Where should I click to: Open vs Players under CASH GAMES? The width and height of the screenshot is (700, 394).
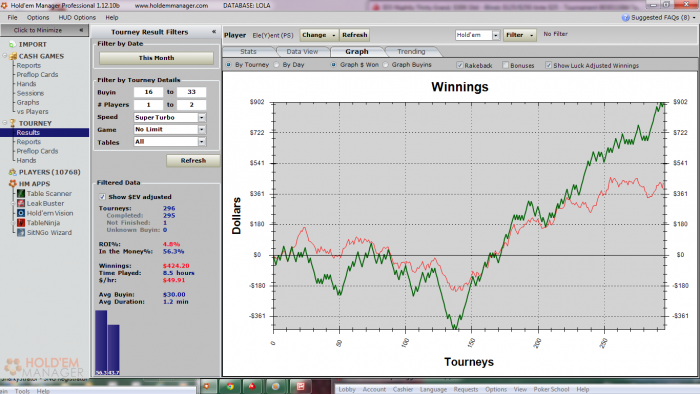[x=32, y=112]
